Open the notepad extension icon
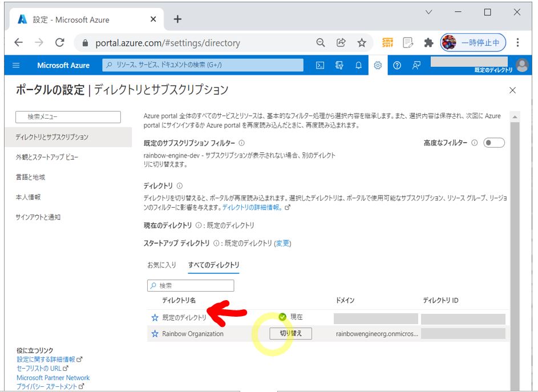Viewport: 538px width, 392px height. (408, 43)
